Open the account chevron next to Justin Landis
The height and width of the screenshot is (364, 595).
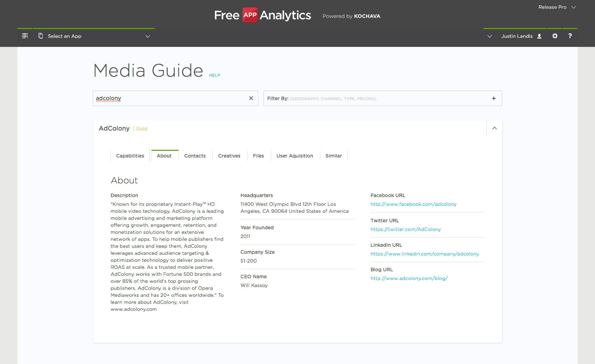coord(489,36)
